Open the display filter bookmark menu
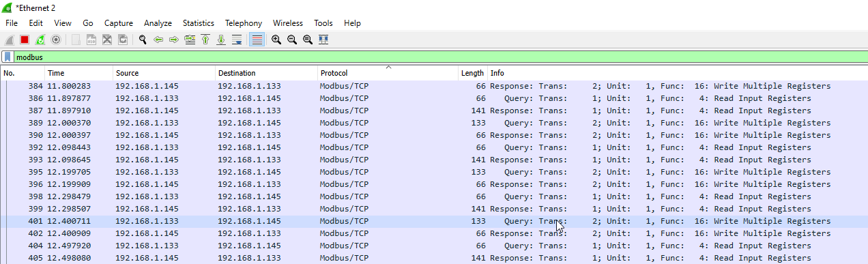 point(8,57)
